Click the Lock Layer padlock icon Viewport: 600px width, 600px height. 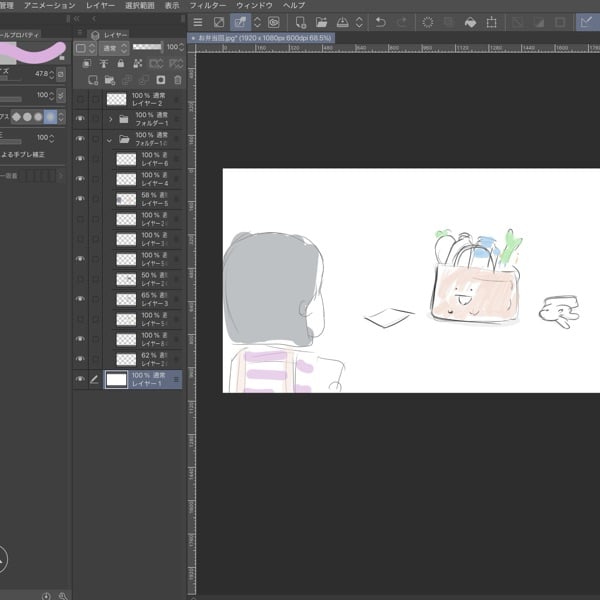coord(120,63)
